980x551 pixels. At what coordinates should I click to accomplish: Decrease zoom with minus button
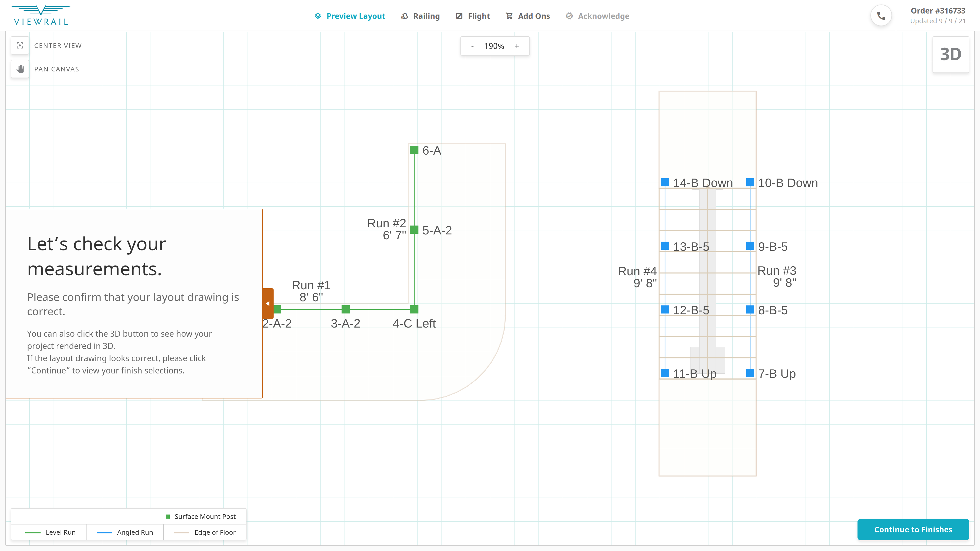point(472,46)
